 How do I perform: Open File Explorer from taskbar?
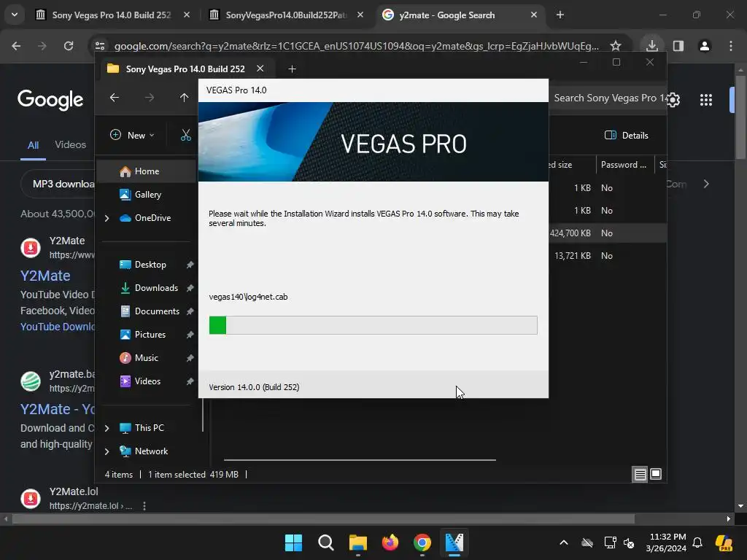[x=357, y=542]
